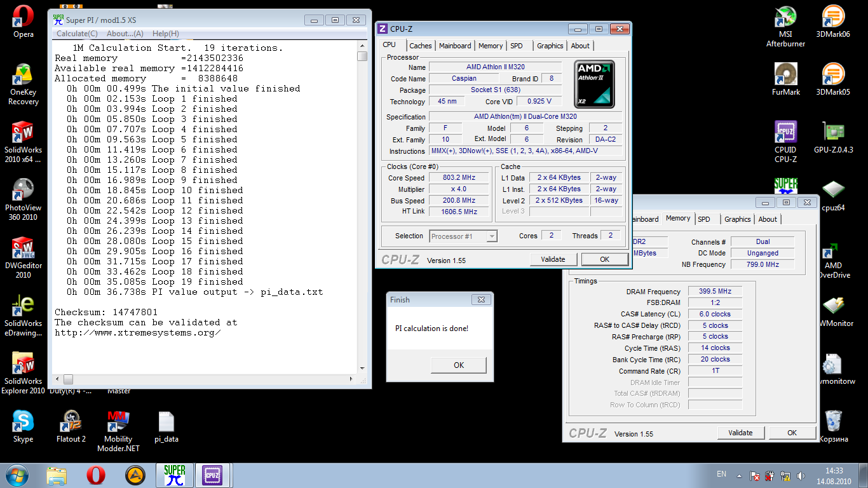Image resolution: width=868 pixels, height=488 pixels.
Task: Click the DRAM Frequency value 399.5 MHz
Action: click(x=715, y=292)
